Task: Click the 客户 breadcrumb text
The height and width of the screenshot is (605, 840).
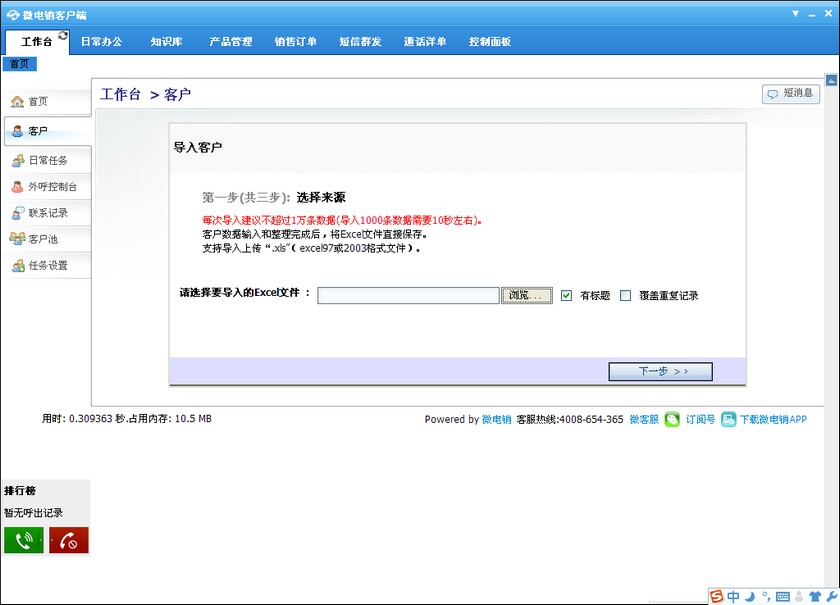Action: [177, 95]
